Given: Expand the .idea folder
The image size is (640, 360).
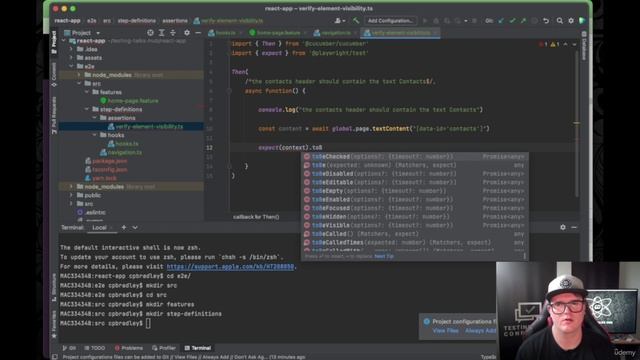Looking at the screenshot, I should tap(71, 49).
